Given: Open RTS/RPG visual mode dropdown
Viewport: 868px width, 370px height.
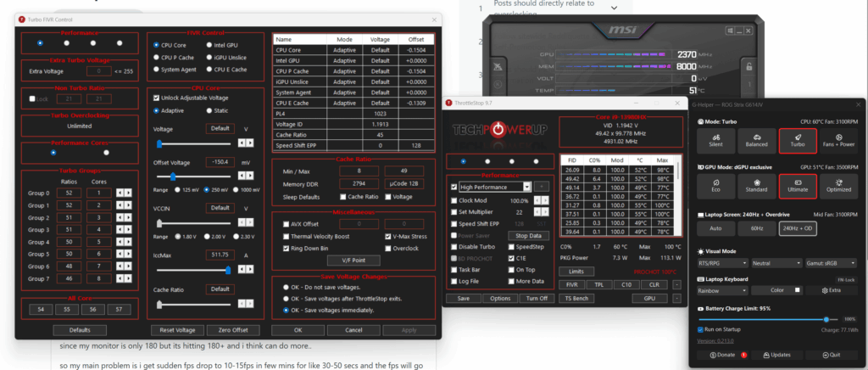Looking at the screenshot, I should click(722, 263).
